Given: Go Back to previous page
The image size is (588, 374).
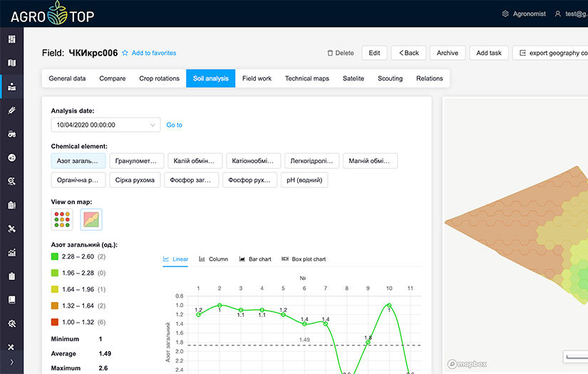Looking at the screenshot, I should 408,53.
